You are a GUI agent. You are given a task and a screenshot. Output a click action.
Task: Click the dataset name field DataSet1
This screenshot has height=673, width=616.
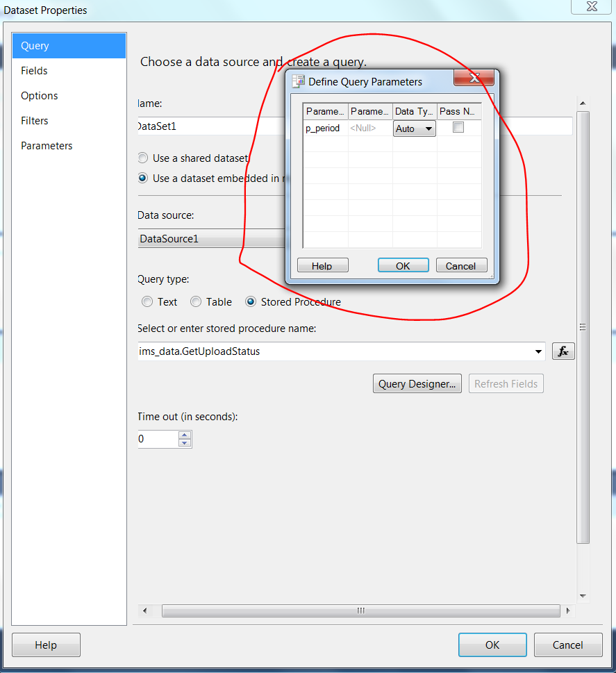coord(212,126)
